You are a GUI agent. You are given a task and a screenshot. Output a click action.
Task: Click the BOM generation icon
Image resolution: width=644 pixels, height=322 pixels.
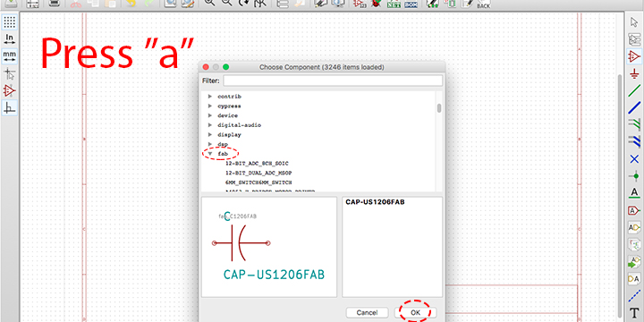click(x=411, y=4)
